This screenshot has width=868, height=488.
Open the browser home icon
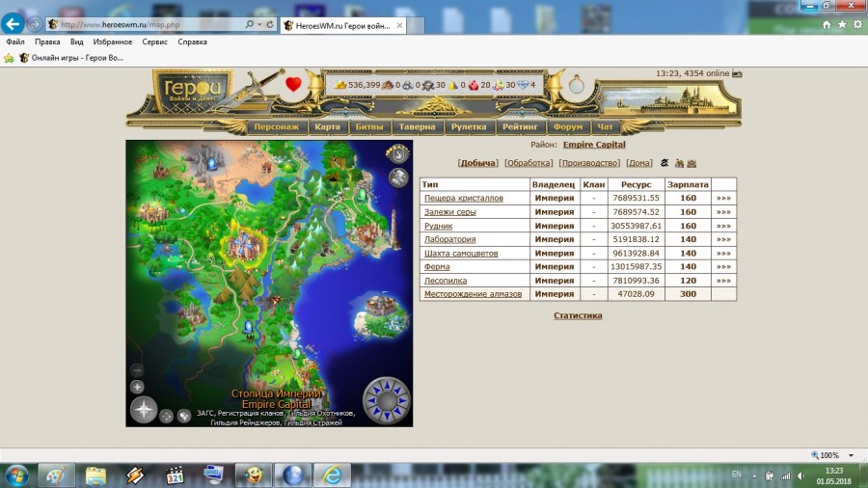(x=827, y=24)
